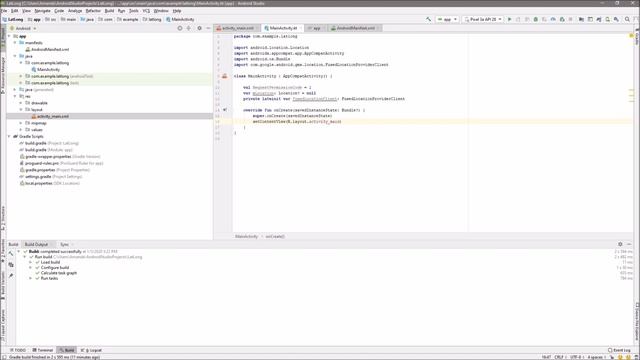The width and height of the screenshot is (640, 360).
Task: Select activity_main.xml in the layout folder
Action: (50, 116)
